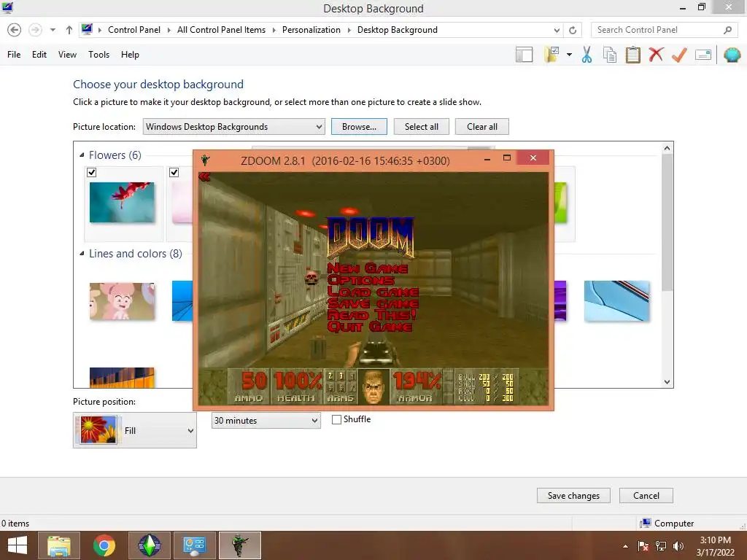Click Options in ZDoom menu

pos(360,281)
